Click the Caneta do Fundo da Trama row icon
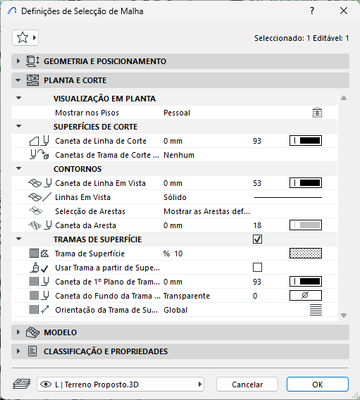 click(39, 296)
